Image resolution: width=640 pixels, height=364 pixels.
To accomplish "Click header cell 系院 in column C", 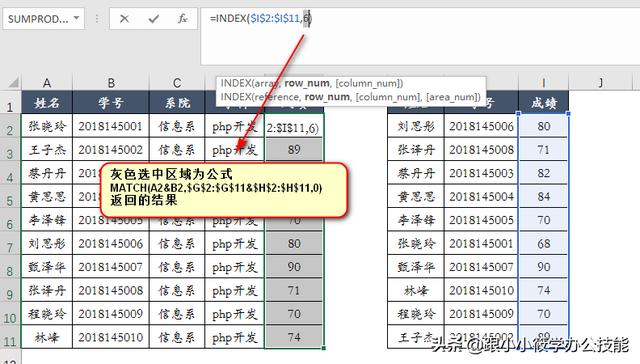I will coord(177,102).
